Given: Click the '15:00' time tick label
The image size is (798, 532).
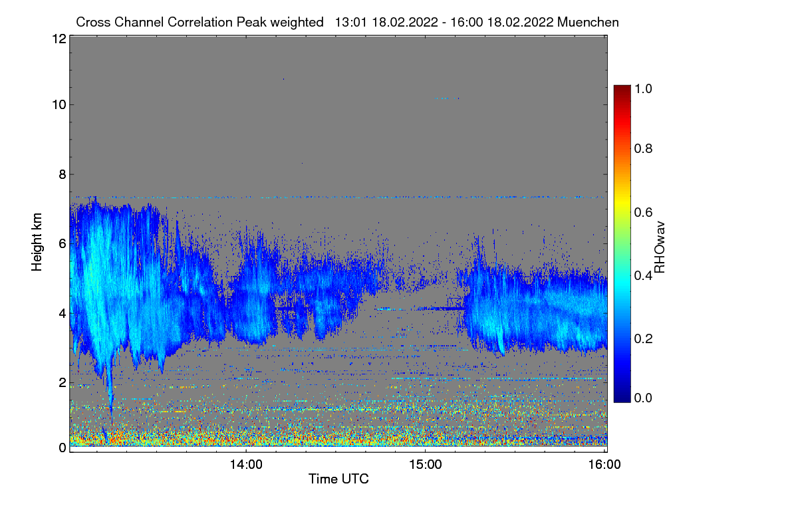Looking at the screenshot, I should (426, 464).
